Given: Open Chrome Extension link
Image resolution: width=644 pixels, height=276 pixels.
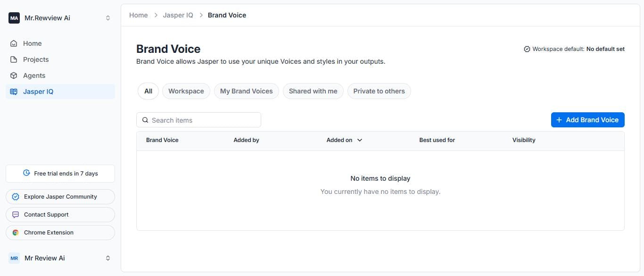Looking at the screenshot, I should coord(60,233).
